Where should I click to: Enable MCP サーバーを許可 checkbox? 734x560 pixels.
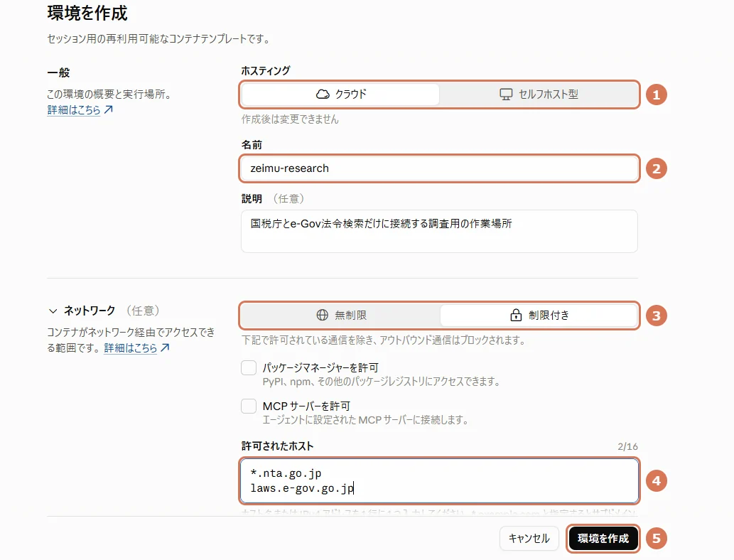[x=249, y=406]
